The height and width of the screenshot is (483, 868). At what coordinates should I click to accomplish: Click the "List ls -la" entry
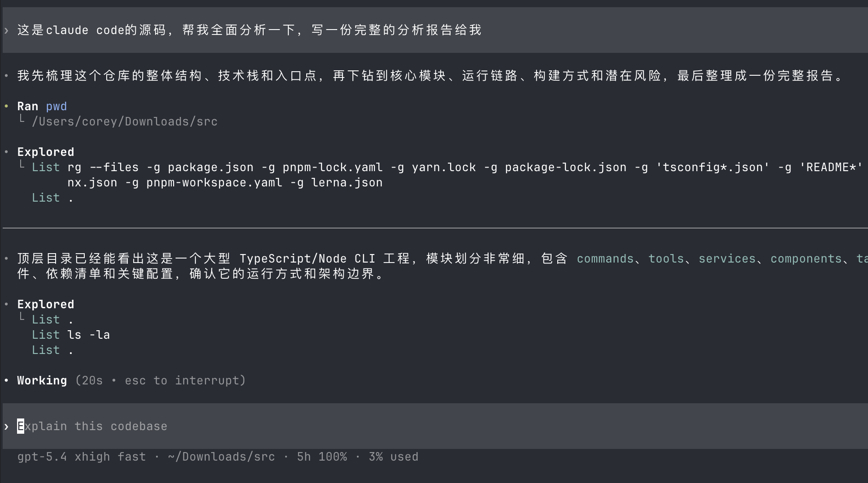click(x=71, y=335)
